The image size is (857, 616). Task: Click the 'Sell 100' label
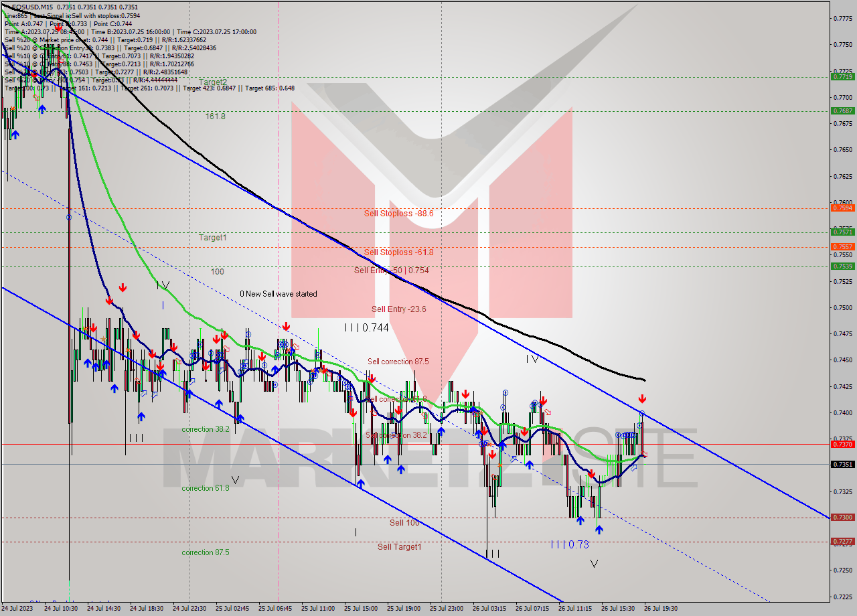click(x=404, y=523)
